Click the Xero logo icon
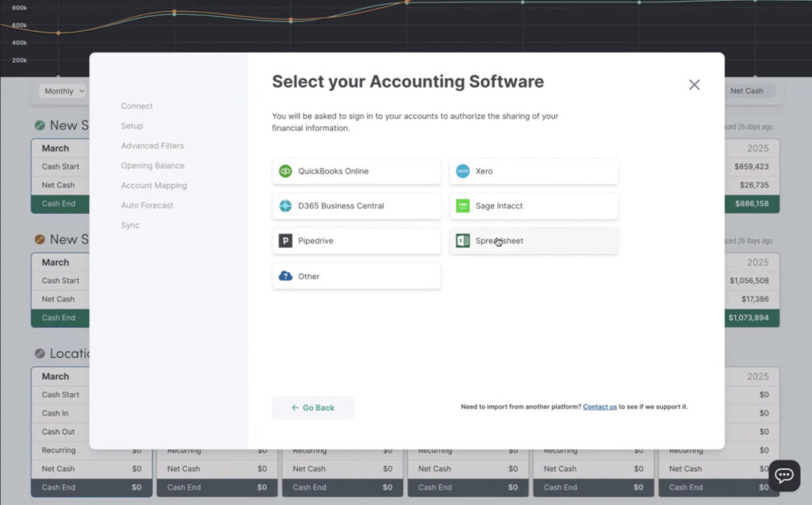812x505 pixels. (x=465, y=170)
